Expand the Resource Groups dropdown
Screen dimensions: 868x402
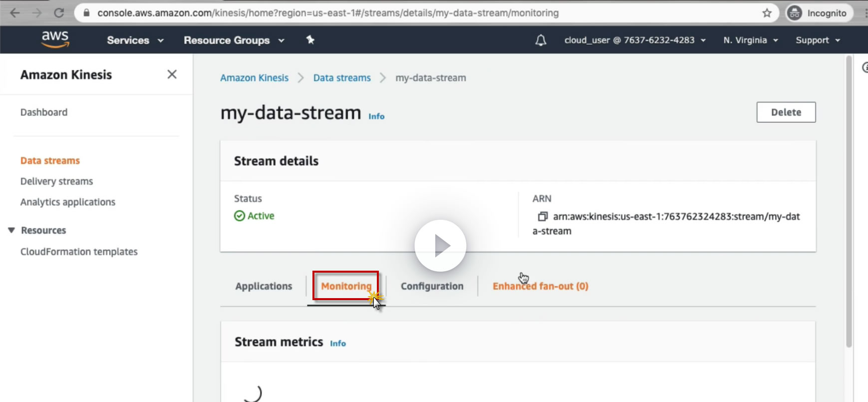pyautogui.click(x=234, y=40)
